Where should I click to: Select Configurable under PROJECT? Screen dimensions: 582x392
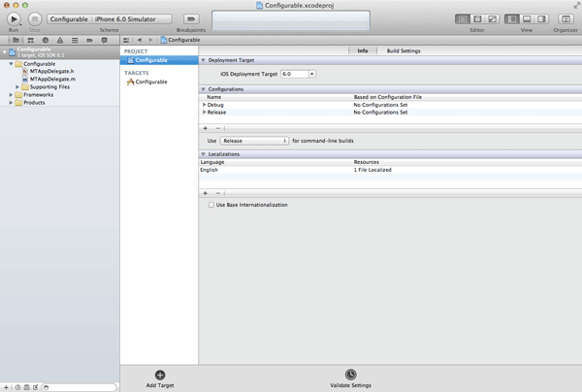coord(159,60)
